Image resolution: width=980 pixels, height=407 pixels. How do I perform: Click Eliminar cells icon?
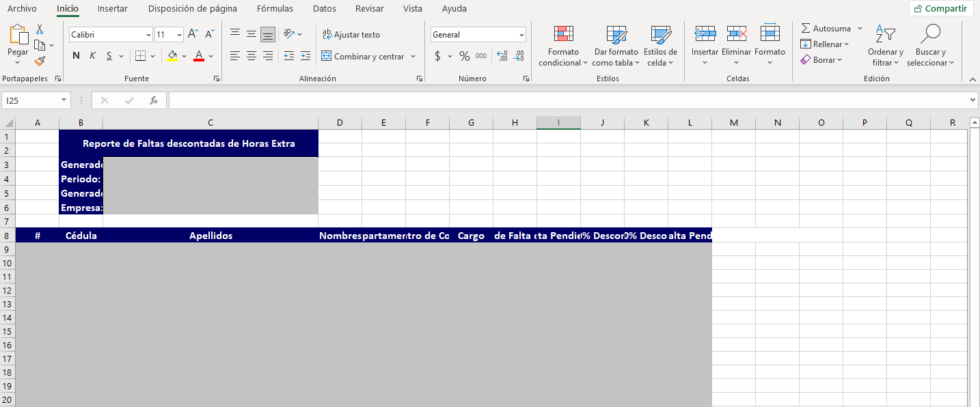point(737,33)
